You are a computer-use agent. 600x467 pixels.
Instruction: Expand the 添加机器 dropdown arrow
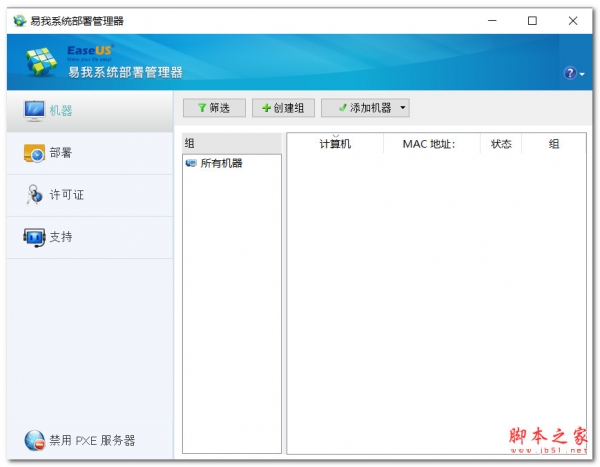403,108
